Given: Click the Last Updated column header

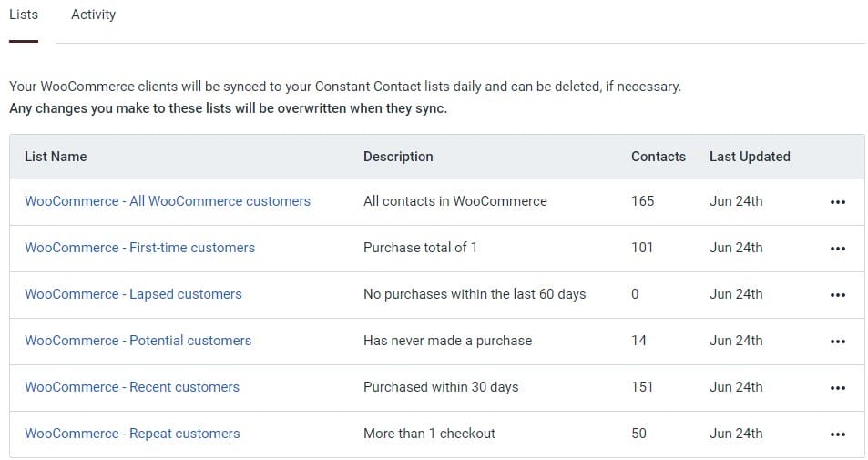Looking at the screenshot, I should point(750,157).
